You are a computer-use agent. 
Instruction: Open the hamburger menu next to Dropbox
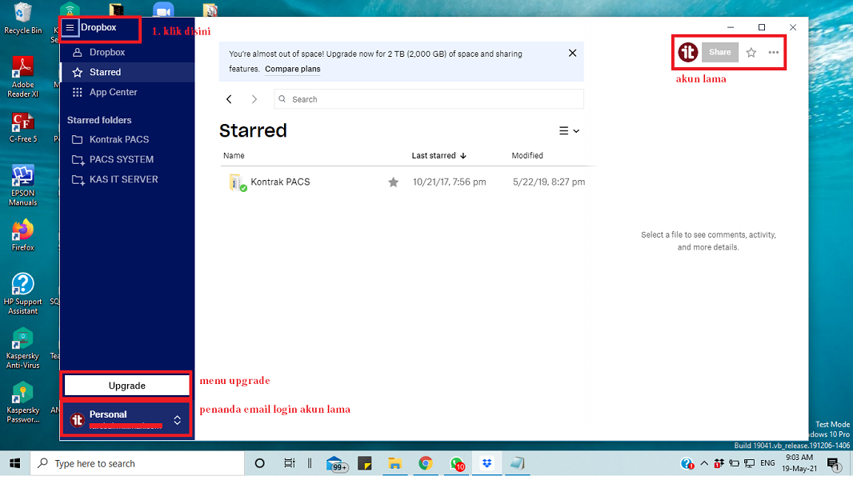click(x=70, y=28)
